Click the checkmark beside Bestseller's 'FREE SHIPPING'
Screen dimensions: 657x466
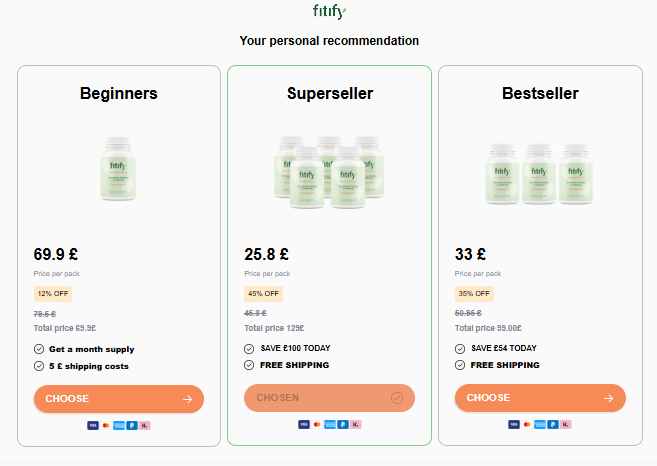pyautogui.click(x=461, y=365)
